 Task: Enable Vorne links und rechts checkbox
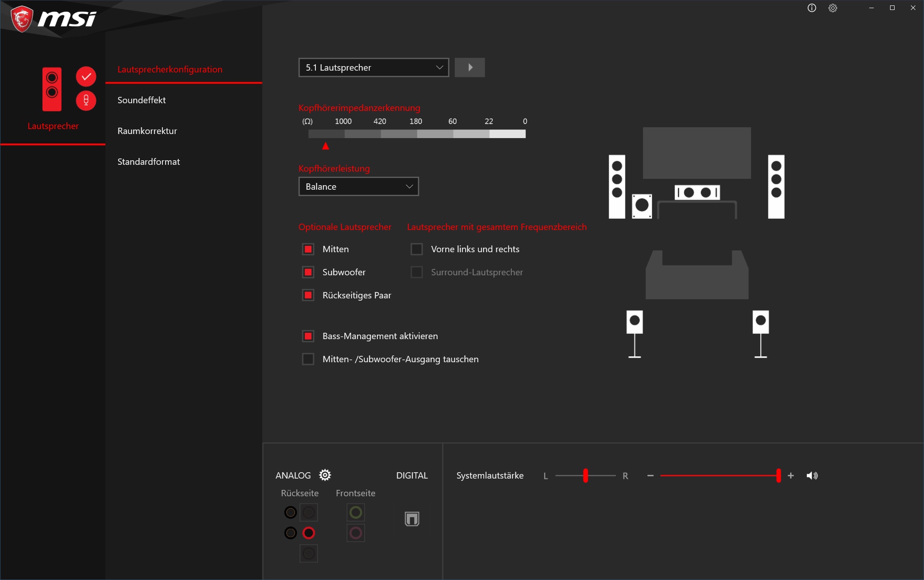416,249
